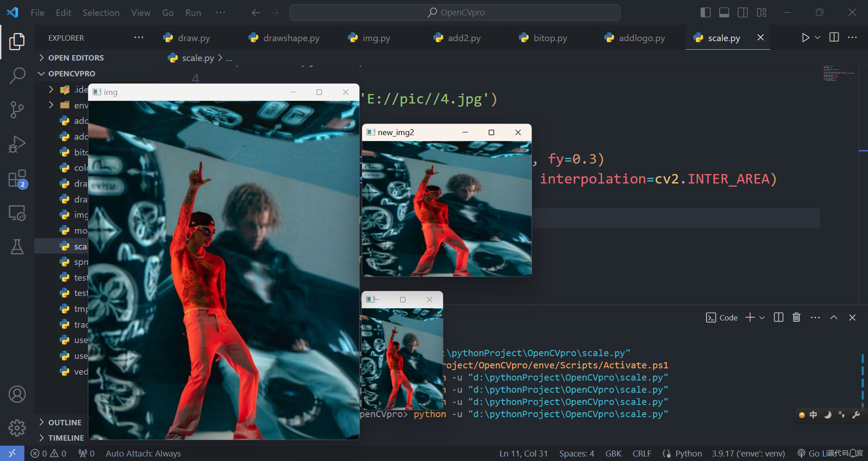
Task: Collapse the OPENCVPRO folder section
Action: [x=71, y=74]
